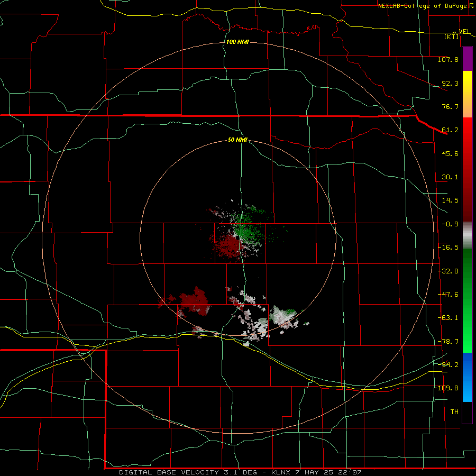Click the 14.5 value on velocity scale
This screenshot has height=476, width=476.
click(450, 200)
